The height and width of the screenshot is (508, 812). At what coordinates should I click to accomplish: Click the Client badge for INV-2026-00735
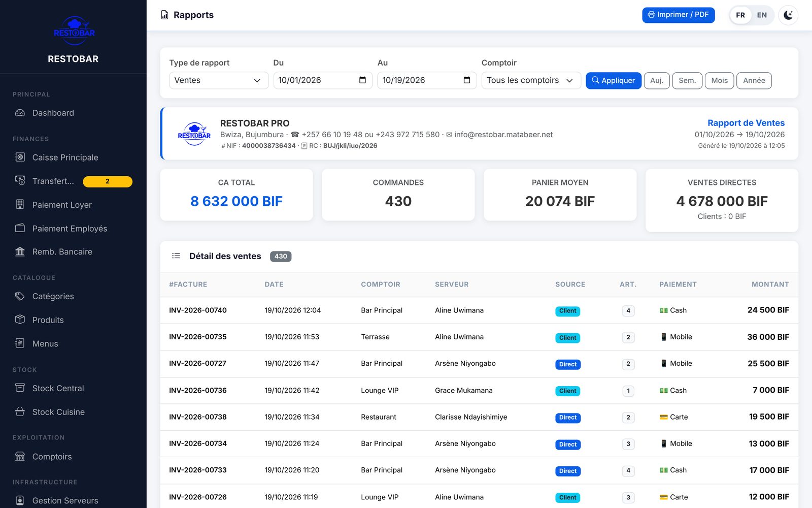(x=567, y=338)
